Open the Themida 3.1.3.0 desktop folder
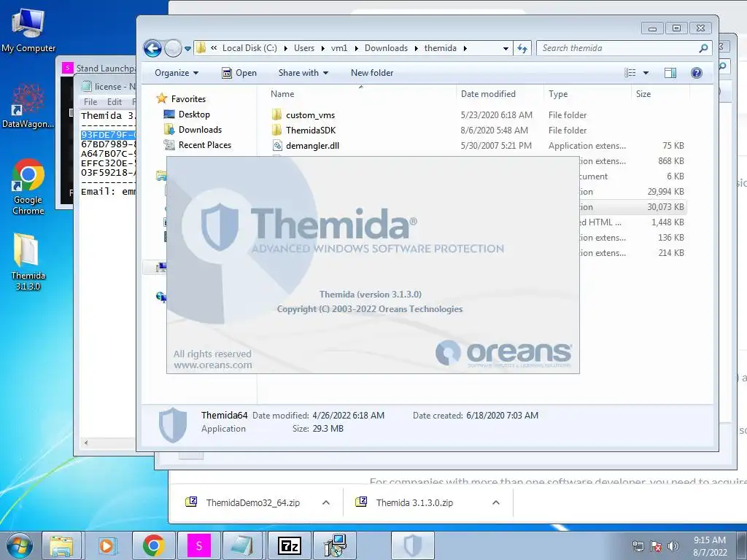This screenshot has width=747, height=560. pyautogui.click(x=28, y=262)
